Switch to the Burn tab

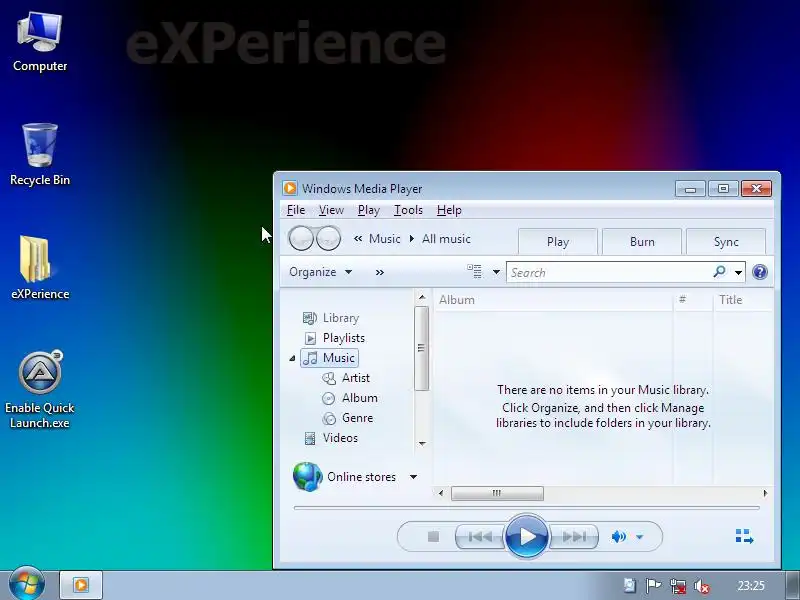click(642, 242)
